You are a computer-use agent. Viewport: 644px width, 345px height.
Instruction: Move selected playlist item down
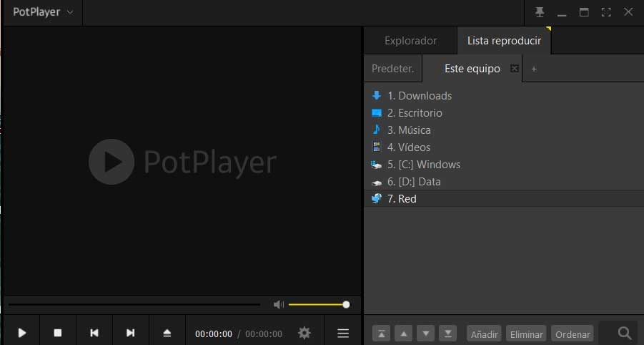[x=425, y=334]
